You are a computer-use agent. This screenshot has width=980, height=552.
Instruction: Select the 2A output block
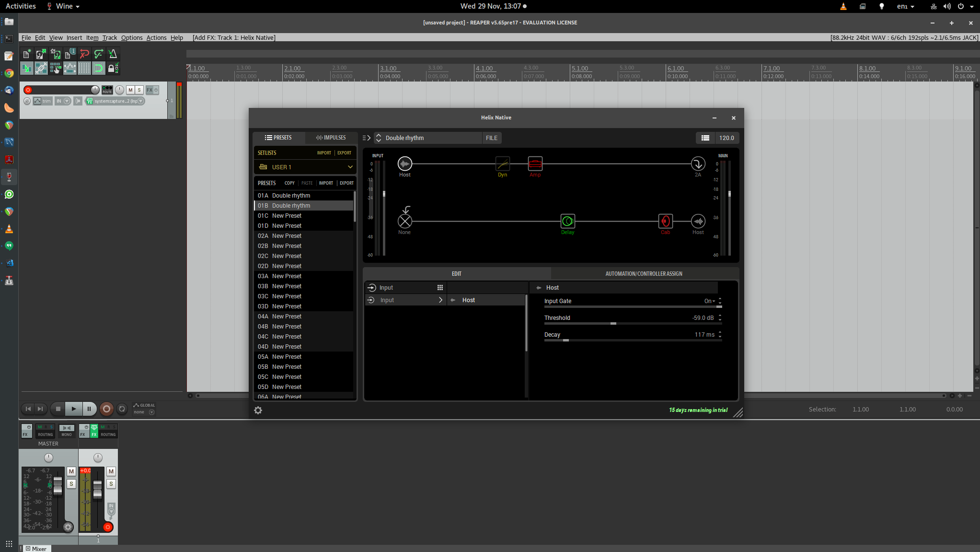tap(698, 164)
